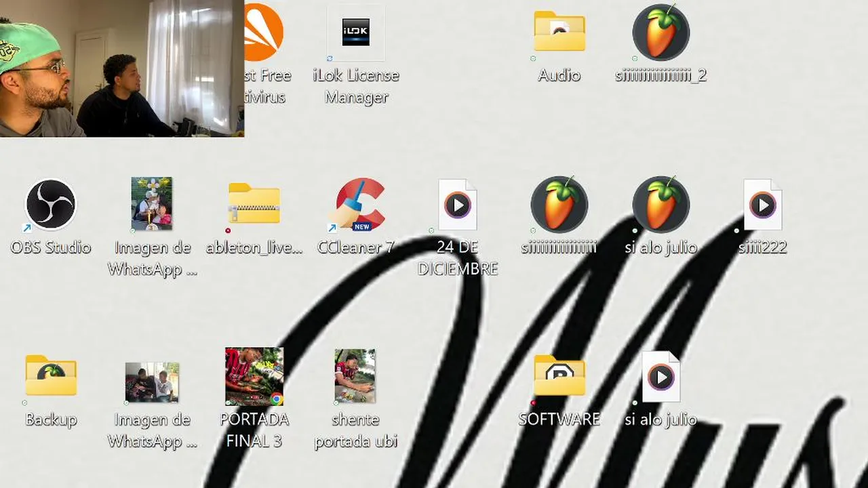Select the siiii222 media file
The height and width of the screenshot is (488, 868).
click(763, 205)
